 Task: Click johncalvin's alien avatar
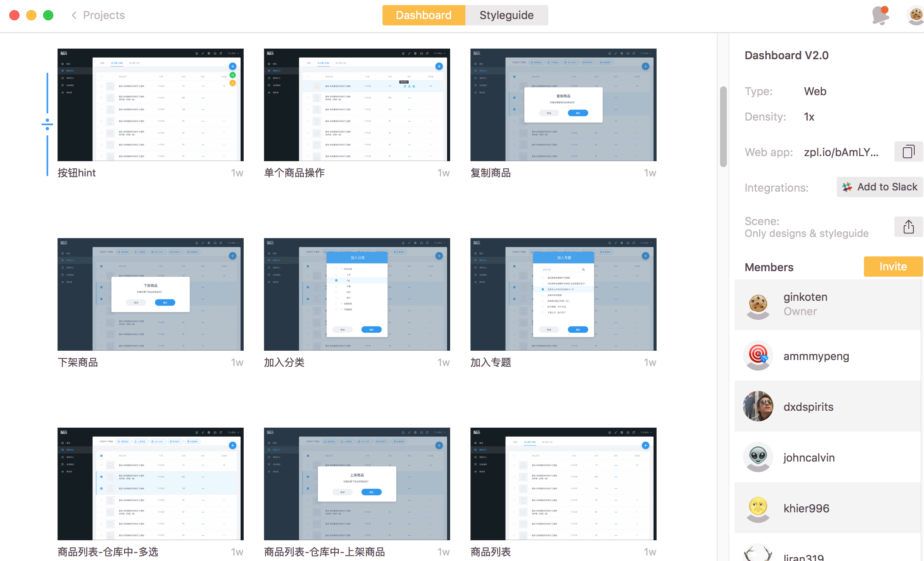[758, 457]
